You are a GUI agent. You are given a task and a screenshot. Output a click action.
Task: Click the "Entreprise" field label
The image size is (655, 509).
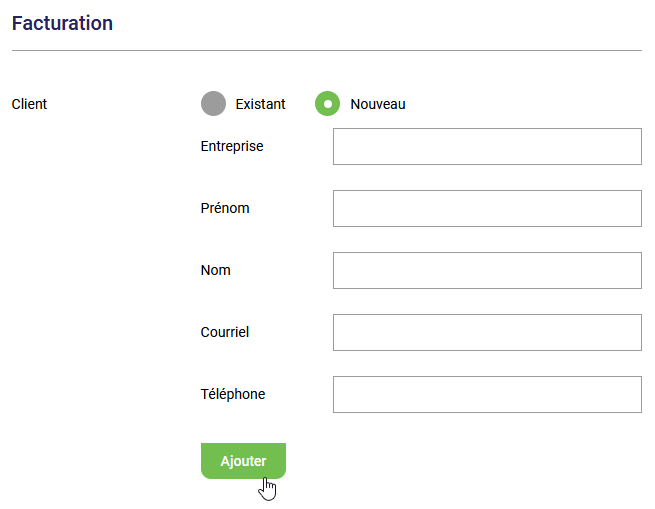tap(232, 146)
